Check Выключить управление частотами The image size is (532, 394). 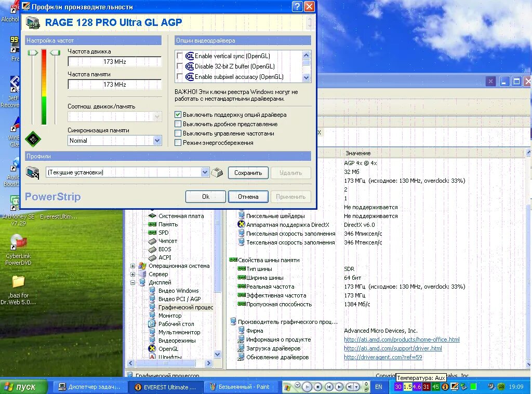tap(178, 133)
